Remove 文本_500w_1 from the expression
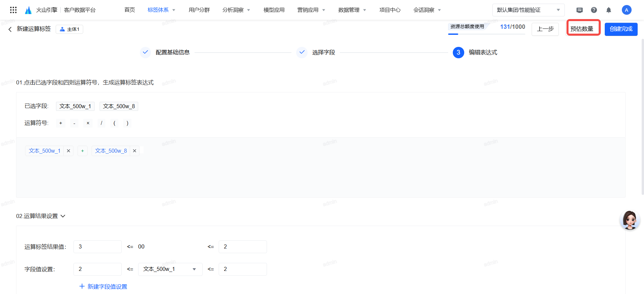644x294 pixels. point(68,151)
